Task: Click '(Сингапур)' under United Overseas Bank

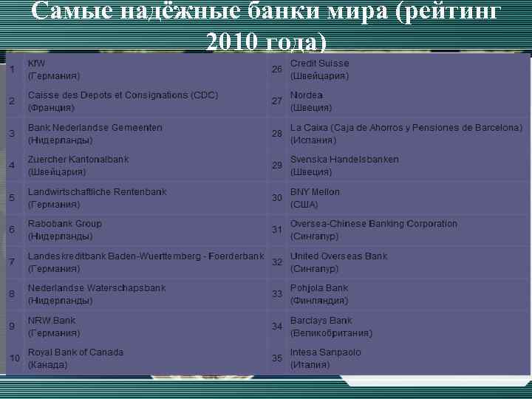Action: (x=314, y=269)
